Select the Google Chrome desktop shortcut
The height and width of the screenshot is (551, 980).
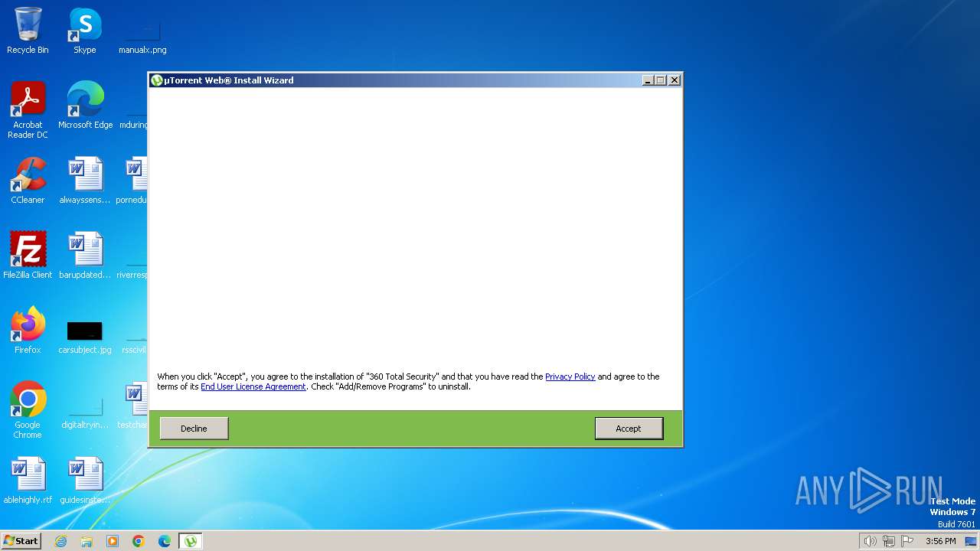click(x=28, y=410)
